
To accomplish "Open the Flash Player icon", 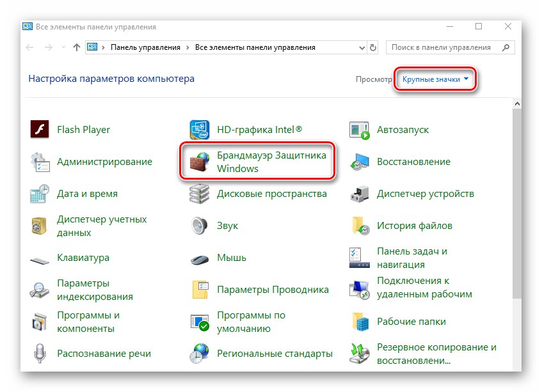I will pyautogui.click(x=40, y=130).
